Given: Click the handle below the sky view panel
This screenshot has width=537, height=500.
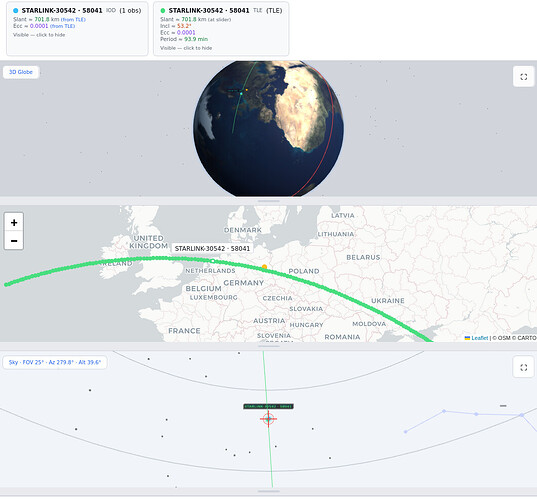Looking at the screenshot, I should [x=268, y=491].
